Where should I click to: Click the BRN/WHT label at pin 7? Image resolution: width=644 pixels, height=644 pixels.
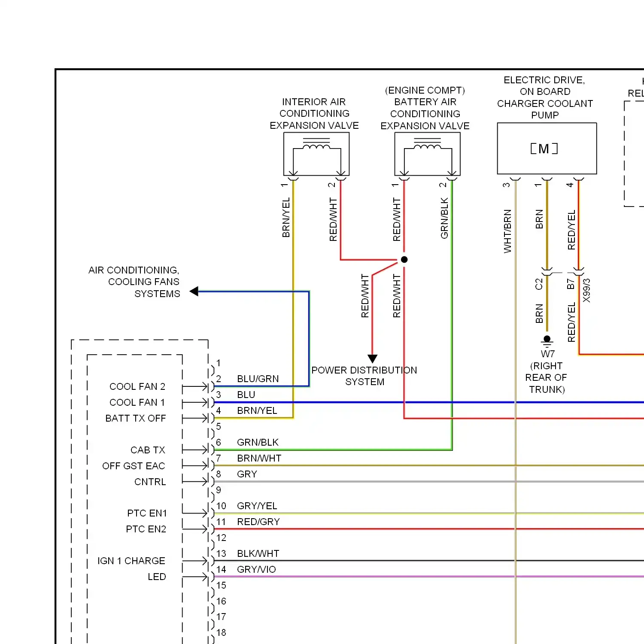point(259,459)
